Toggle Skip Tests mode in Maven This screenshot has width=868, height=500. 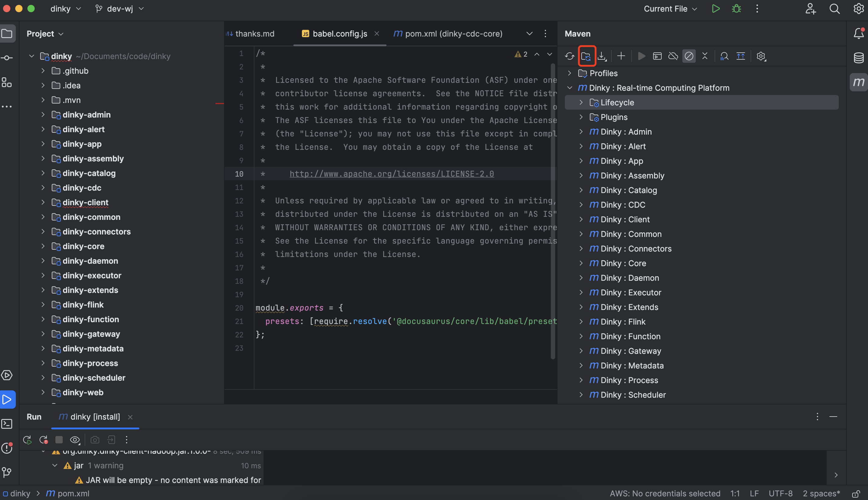[x=689, y=56]
